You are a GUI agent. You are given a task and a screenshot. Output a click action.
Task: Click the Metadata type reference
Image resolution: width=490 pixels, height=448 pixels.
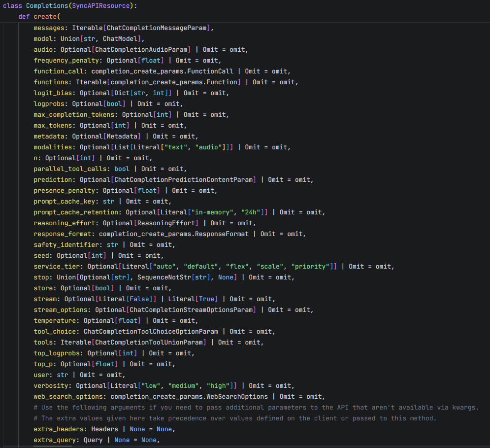pos(122,137)
